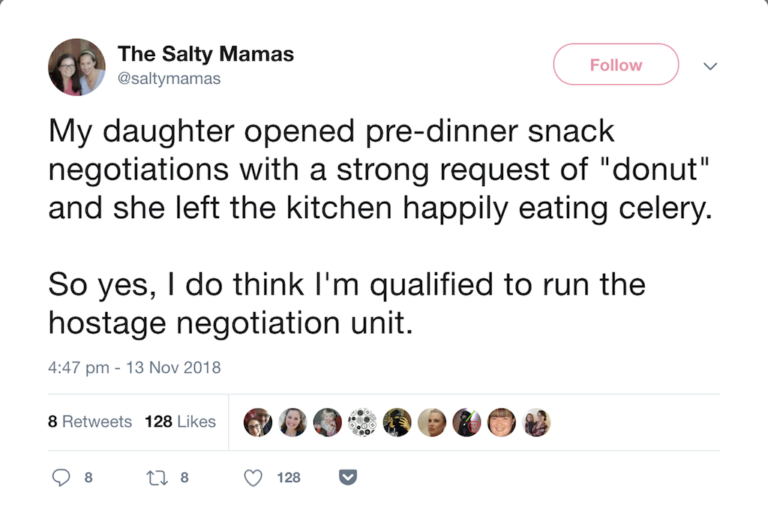Open the last liker avatar two women
This screenshot has height=516, width=768.
click(536, 422)
